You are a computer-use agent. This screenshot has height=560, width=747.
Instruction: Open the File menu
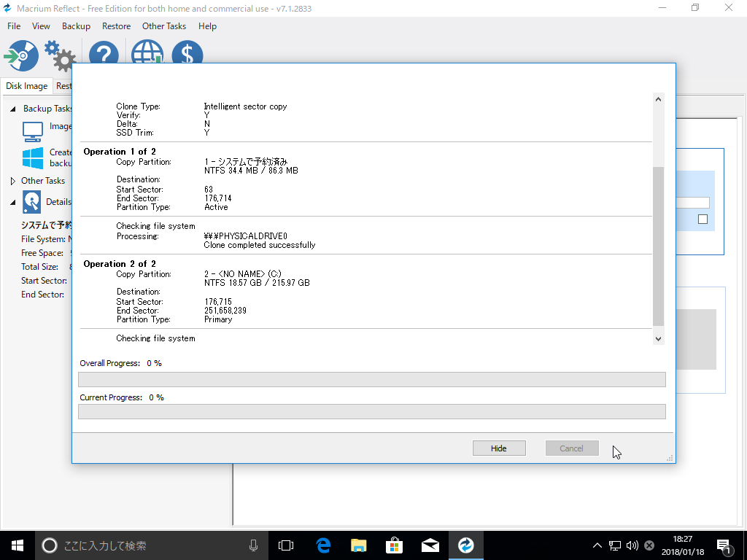(x=14, y=26)
